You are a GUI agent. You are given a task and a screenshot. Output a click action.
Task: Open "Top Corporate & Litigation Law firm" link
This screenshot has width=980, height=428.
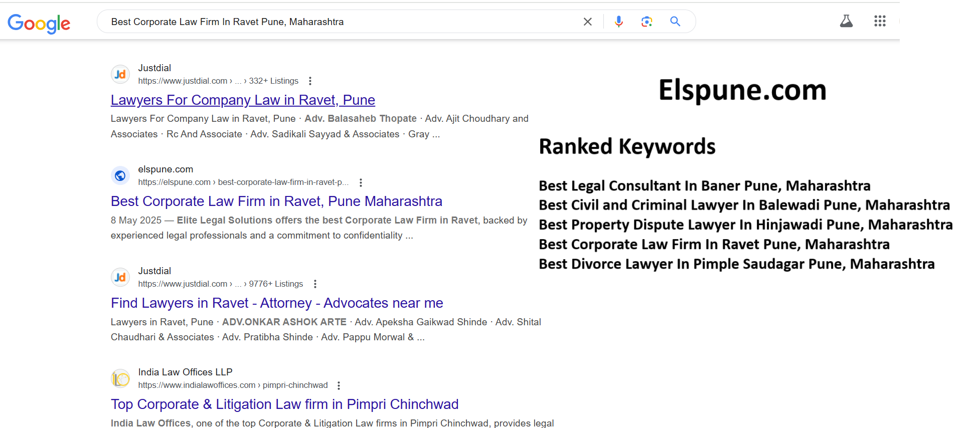tap(284, 404)
